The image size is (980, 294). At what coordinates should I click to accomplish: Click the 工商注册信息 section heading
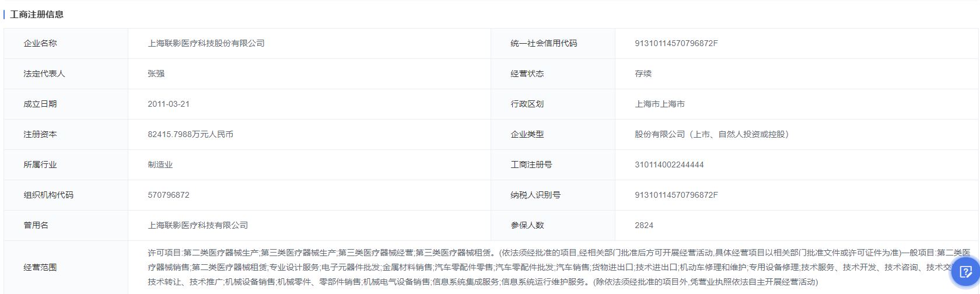point(37,15)
